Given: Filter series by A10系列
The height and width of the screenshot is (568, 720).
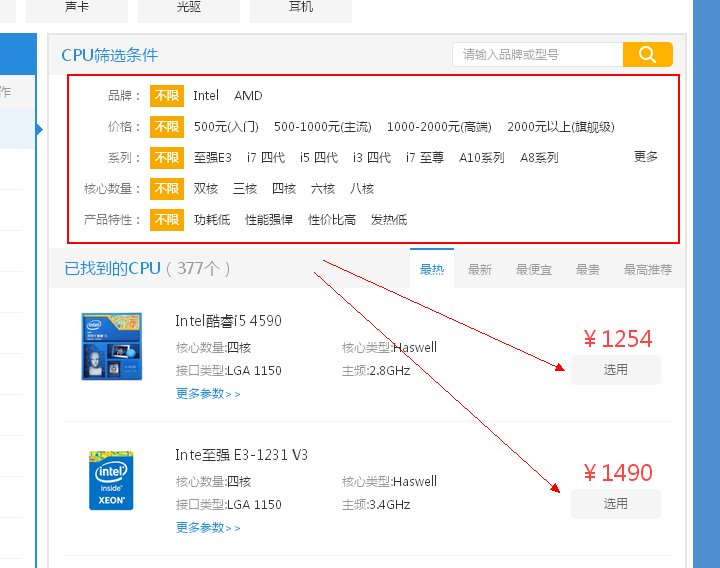Looking at the screenshot, I should coord(482,157).
